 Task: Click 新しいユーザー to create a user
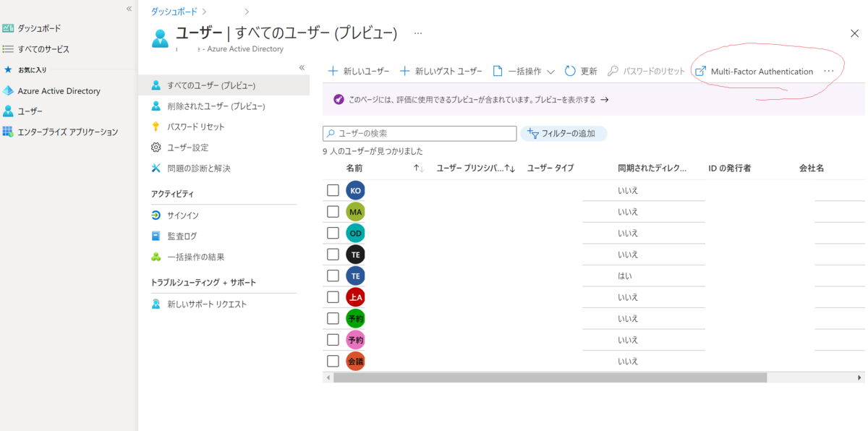pyautogui.click(x=358, y=72)
